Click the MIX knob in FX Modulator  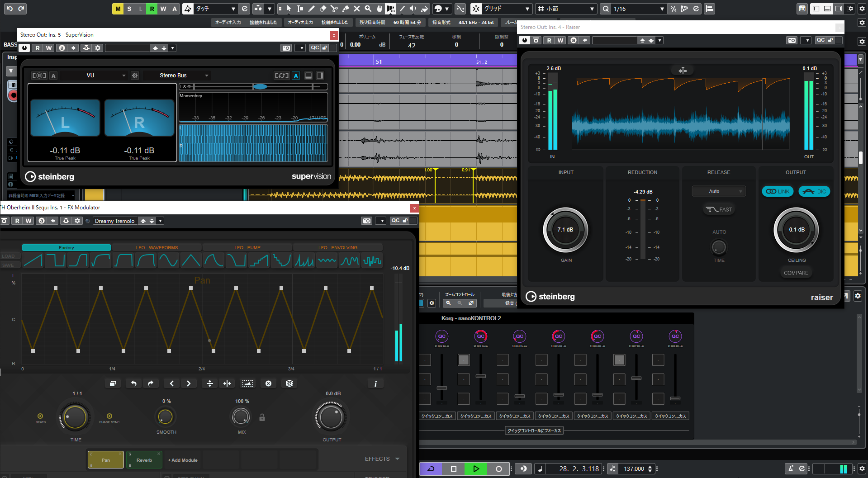(241, 416)
